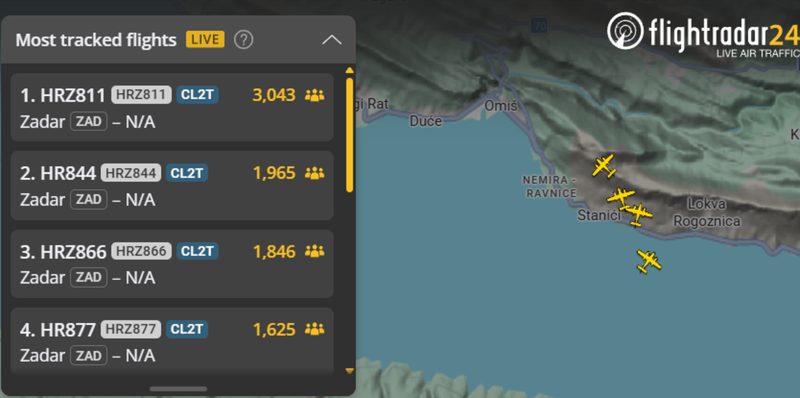This screenshot has height=398, width=800.
Task: Click viewers icon beside 1,846
Action: pos(314,251)
